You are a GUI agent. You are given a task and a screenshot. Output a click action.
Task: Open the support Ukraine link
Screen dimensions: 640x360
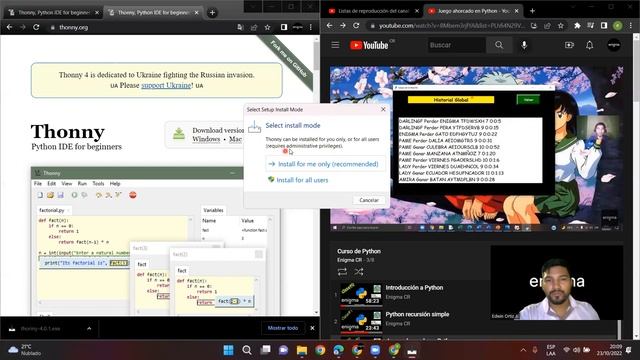point(166,85)
